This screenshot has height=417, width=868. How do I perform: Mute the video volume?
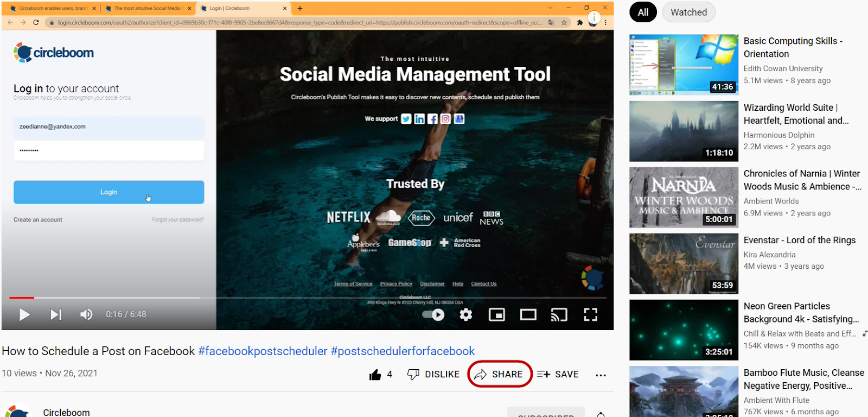pos(86,314)
